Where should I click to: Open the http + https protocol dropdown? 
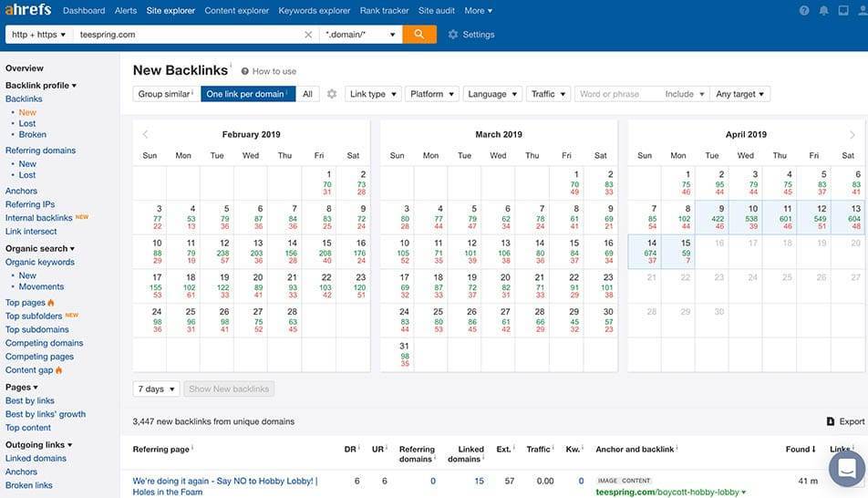click(x=38, y=35)
